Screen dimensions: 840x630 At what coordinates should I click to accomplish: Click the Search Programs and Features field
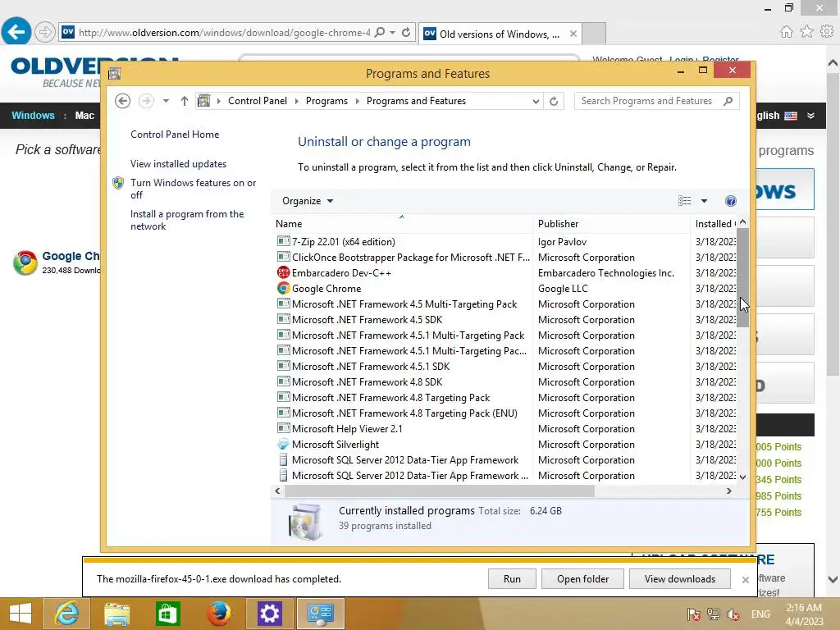656,101
